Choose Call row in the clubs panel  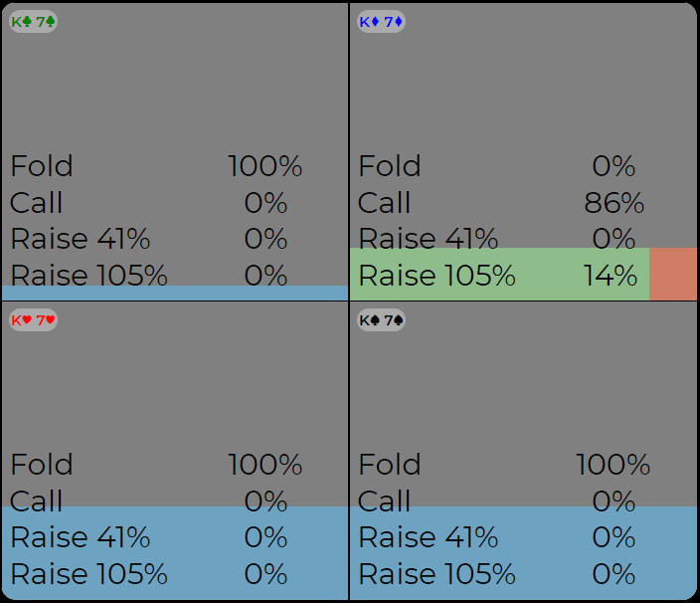(156, 203)
